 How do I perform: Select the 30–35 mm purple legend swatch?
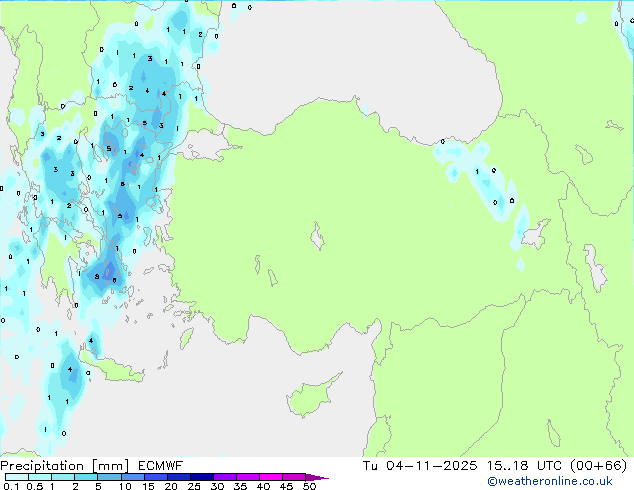(224, 477)
